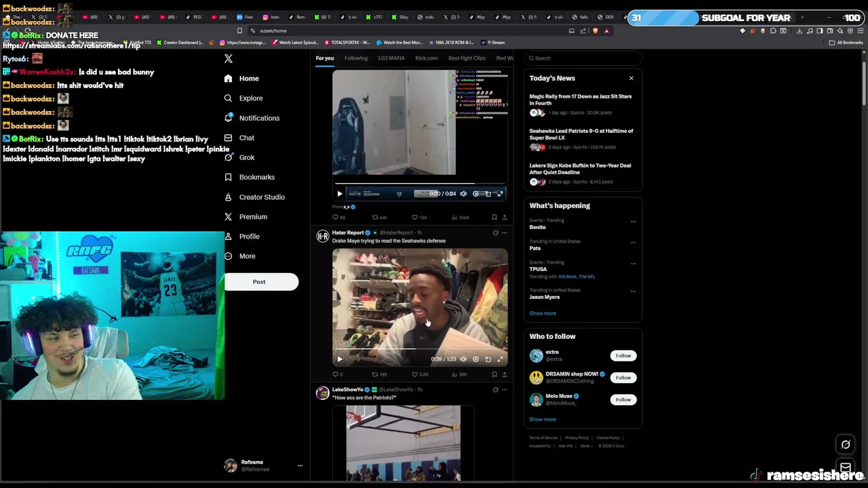Open the More options menu in sidebar
Image resolution: width=868 pixels, height=488 pixels.
click(240, 256)
